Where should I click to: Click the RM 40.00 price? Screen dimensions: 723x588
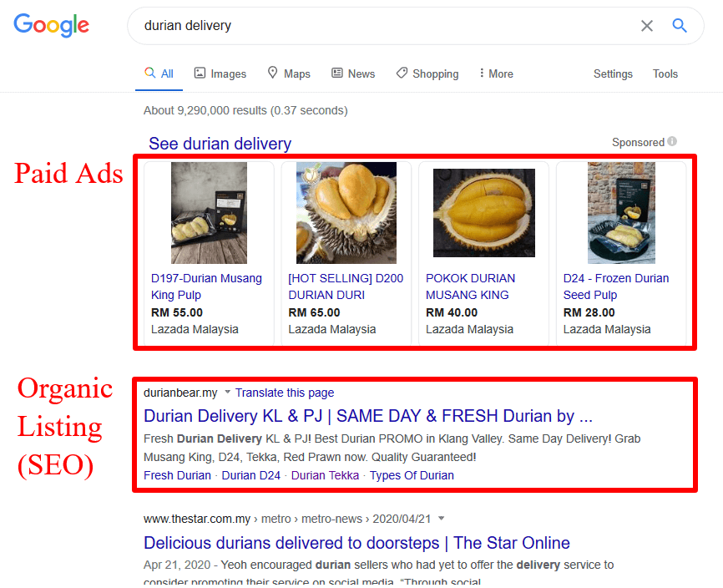452,312
